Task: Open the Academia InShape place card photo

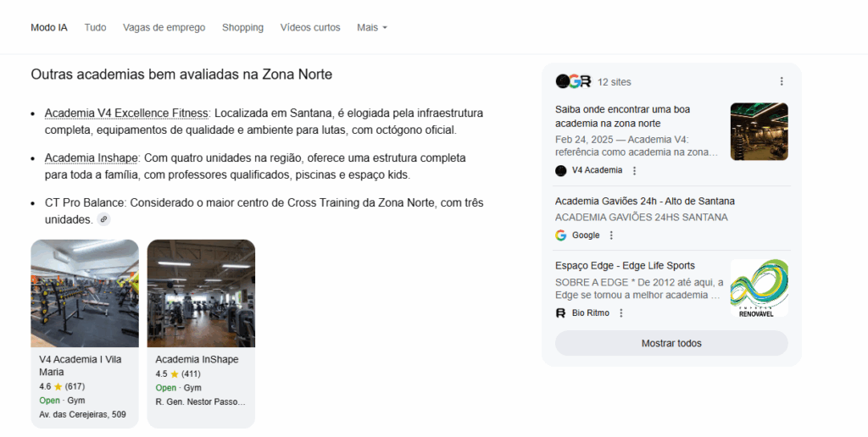Action: click(x=201, y=293)
